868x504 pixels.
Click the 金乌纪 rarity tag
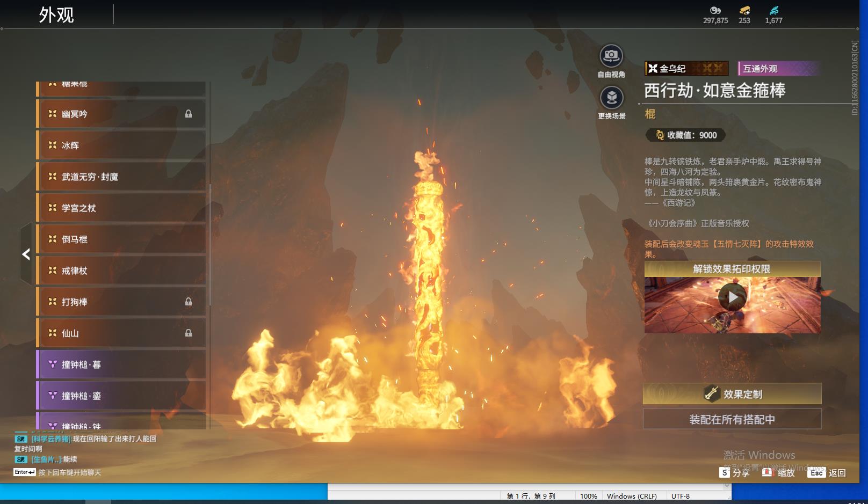[686, 68]
